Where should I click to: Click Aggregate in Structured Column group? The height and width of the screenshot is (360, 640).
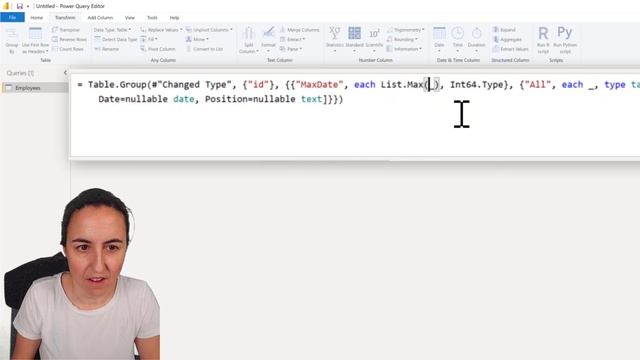507,39
